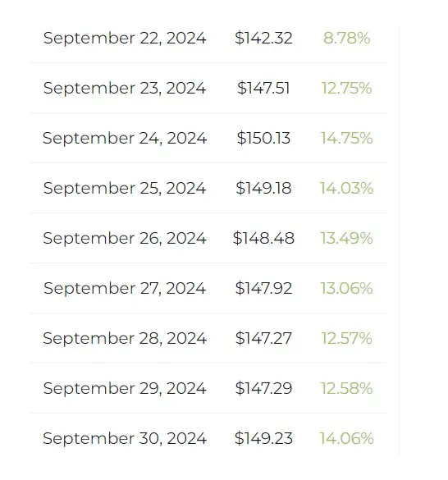Select the September 25, 2024 date
This screenshot has width=448, height=480.
point(125,188)
